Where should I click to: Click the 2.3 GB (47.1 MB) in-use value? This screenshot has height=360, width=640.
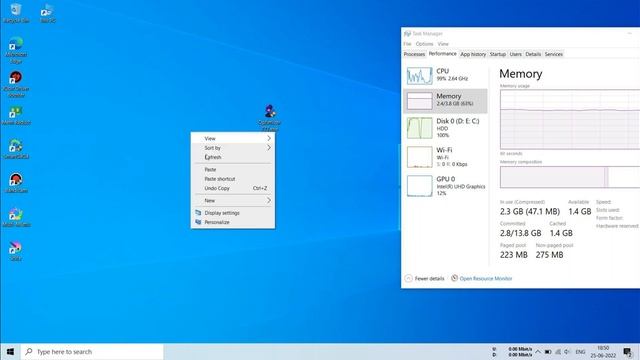[x=530, y=211]
